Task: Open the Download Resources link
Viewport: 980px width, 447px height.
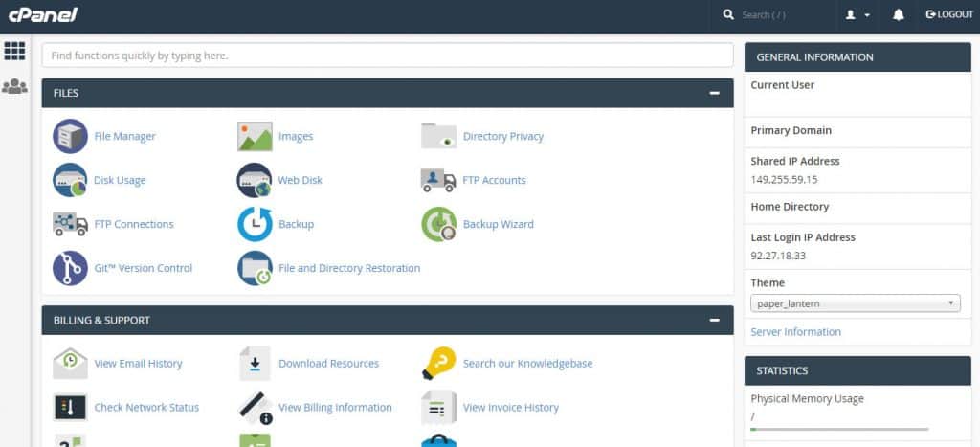Action: pos(329,363)
